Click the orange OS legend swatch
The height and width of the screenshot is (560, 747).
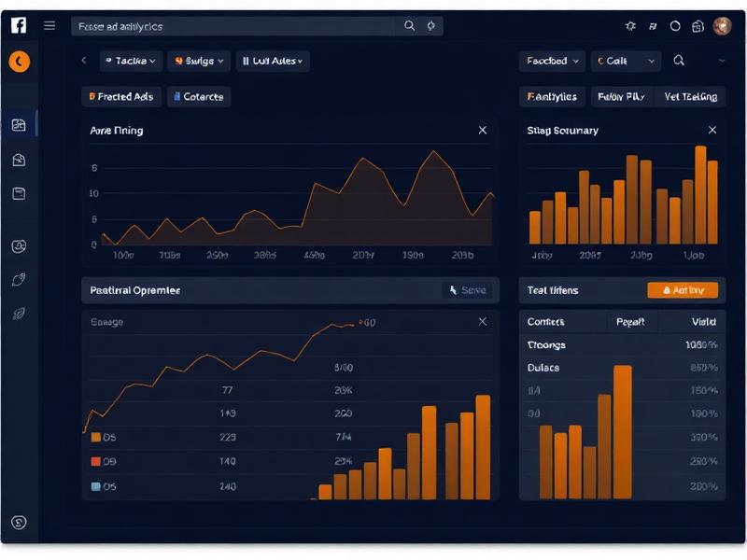tap(96, 437)
